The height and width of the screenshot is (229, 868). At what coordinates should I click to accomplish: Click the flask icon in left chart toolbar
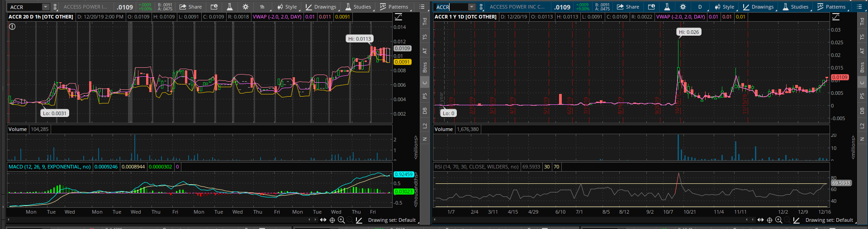point(229,7)
